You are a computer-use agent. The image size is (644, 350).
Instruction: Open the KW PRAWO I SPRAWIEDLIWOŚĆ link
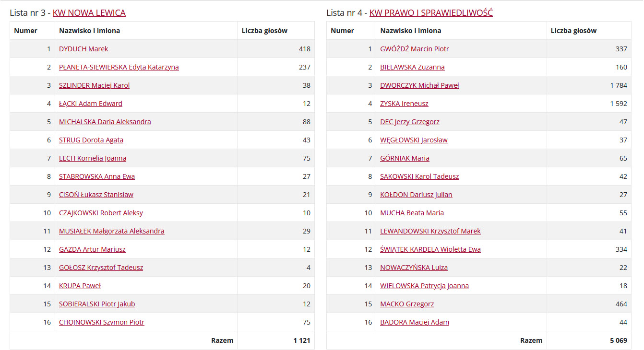pyautogui.click(x=431, y=13)
